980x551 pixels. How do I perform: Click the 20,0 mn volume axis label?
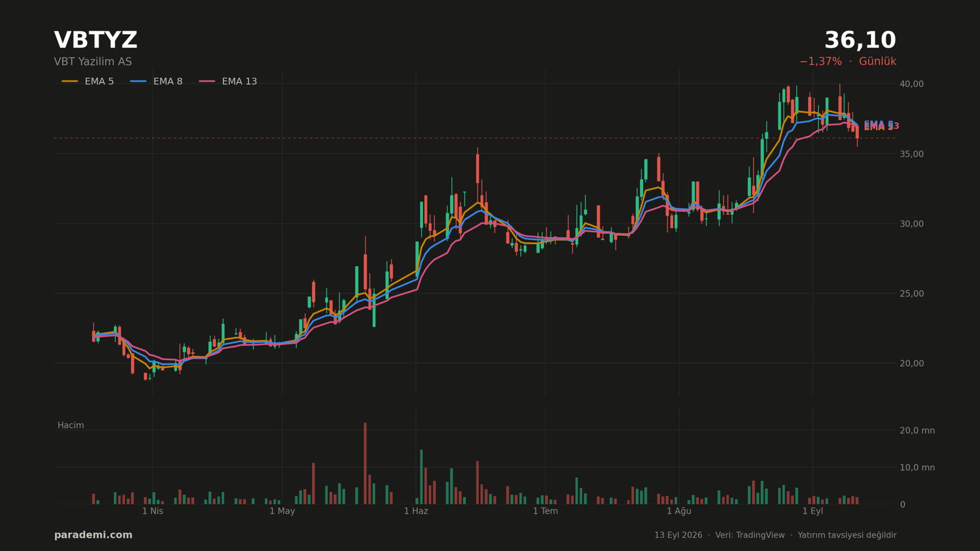[x=917, y=430]
